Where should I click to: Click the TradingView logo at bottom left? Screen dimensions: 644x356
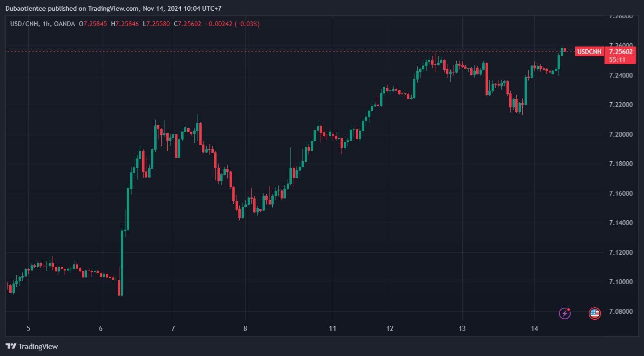point(32,346)
